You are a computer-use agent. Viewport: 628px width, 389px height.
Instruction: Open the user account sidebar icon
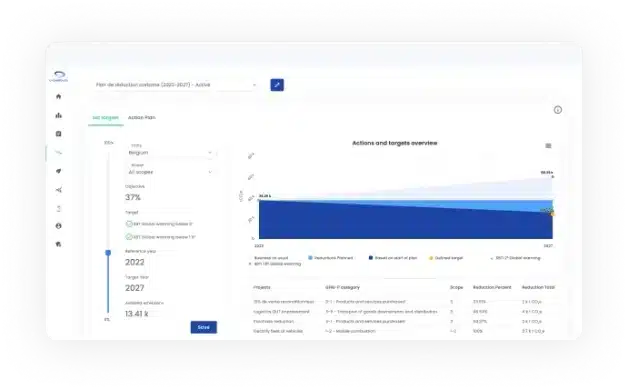(x=58, y=226)
